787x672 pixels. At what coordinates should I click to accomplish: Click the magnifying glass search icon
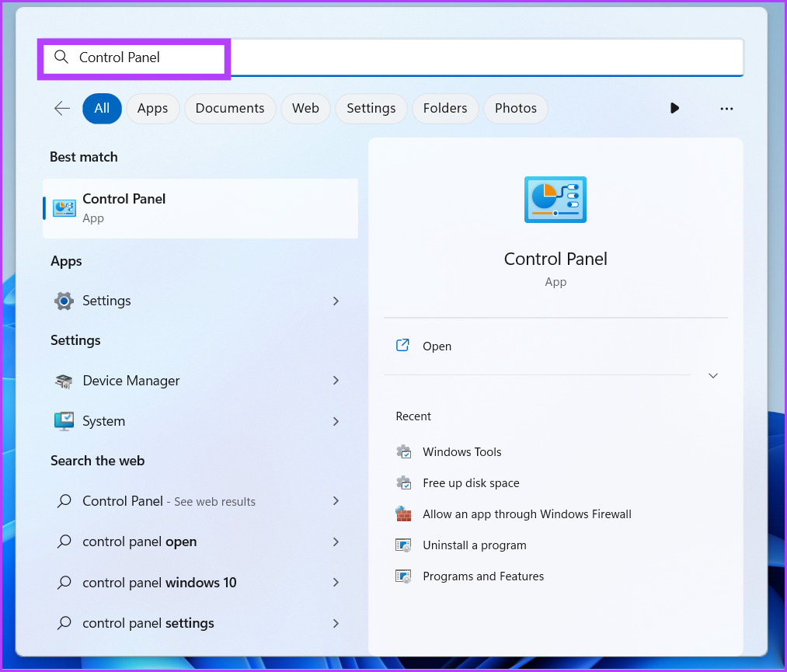click(61, 57)
